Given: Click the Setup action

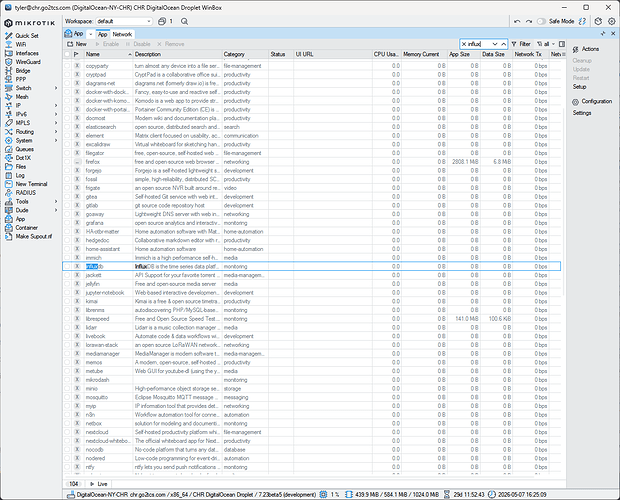Looking at the screenshot, I should (x=579, y=87).
